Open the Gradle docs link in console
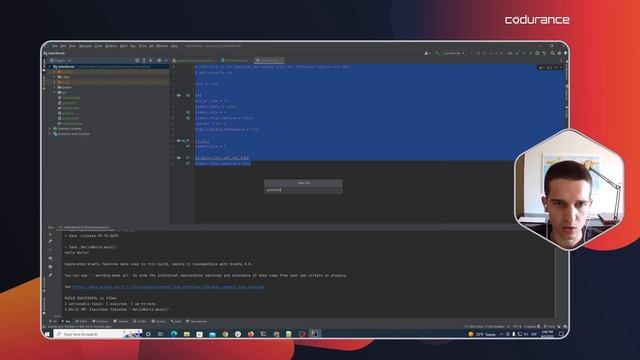The width and height of the screenshot is (640, 360). coord(169,287)
